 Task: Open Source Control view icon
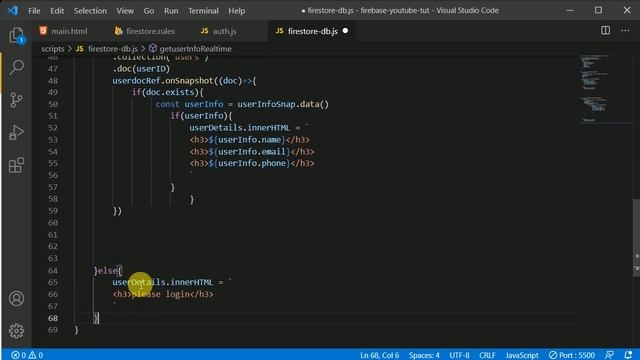point(16,100)
